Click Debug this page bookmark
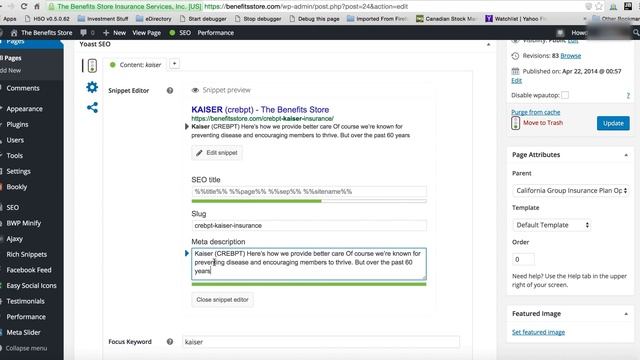This screenshot has height=360, width=640. [x=314, y=18]
